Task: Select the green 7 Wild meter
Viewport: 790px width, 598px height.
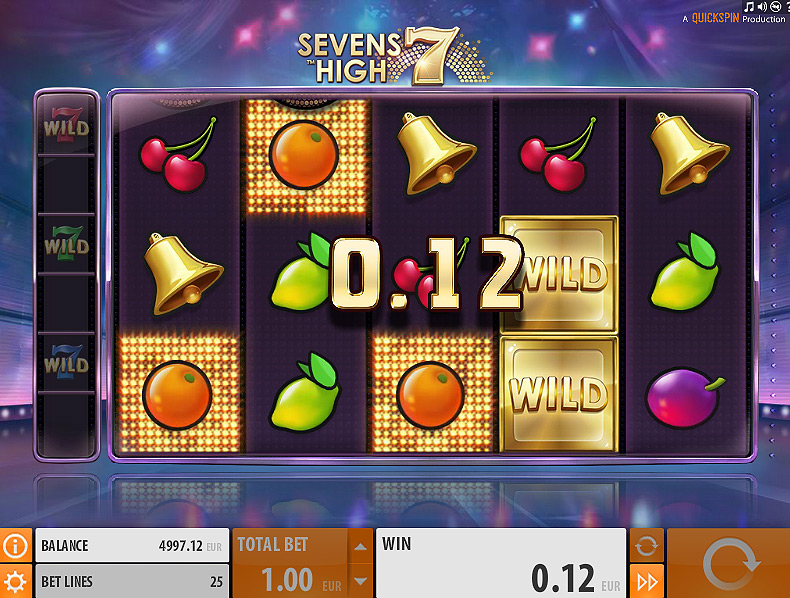Action: [x=66, y=243]
